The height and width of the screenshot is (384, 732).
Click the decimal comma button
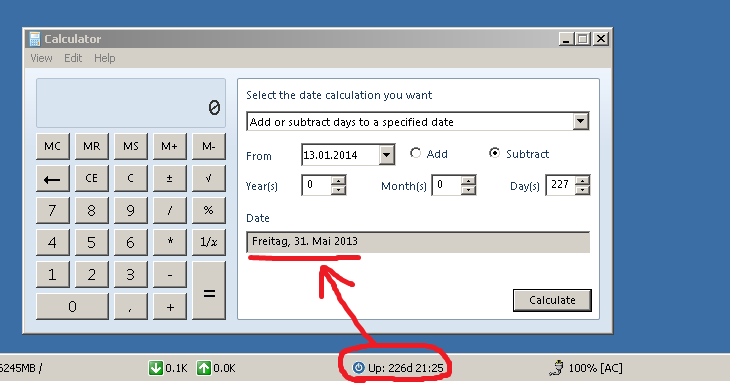[x=131, y=307]
